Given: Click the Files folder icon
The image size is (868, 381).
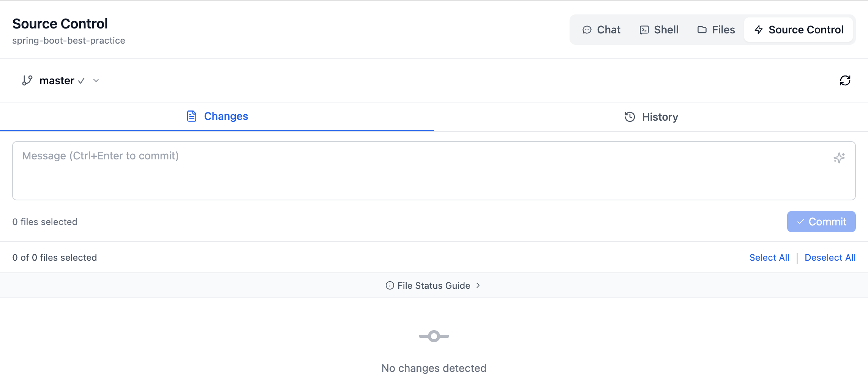Looking at the screenshot, I should 702,30.
